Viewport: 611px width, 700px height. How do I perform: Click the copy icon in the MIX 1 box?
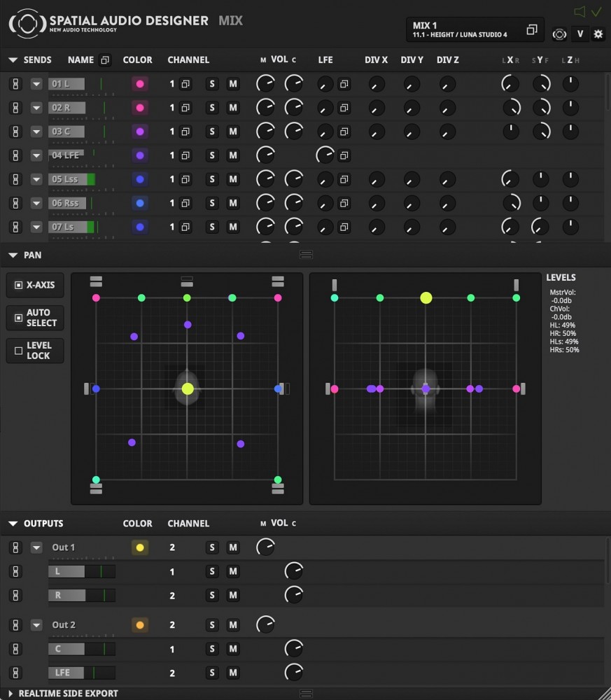[531, 30]
